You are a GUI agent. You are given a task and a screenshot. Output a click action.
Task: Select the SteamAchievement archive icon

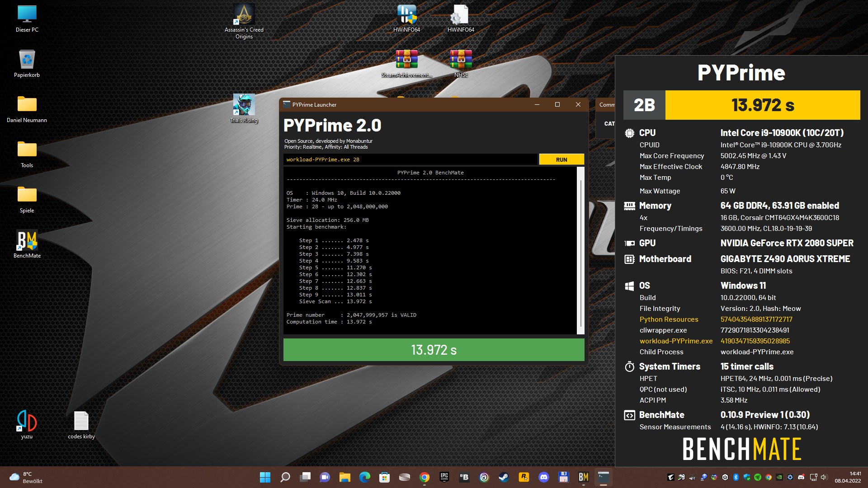[407, 64]
